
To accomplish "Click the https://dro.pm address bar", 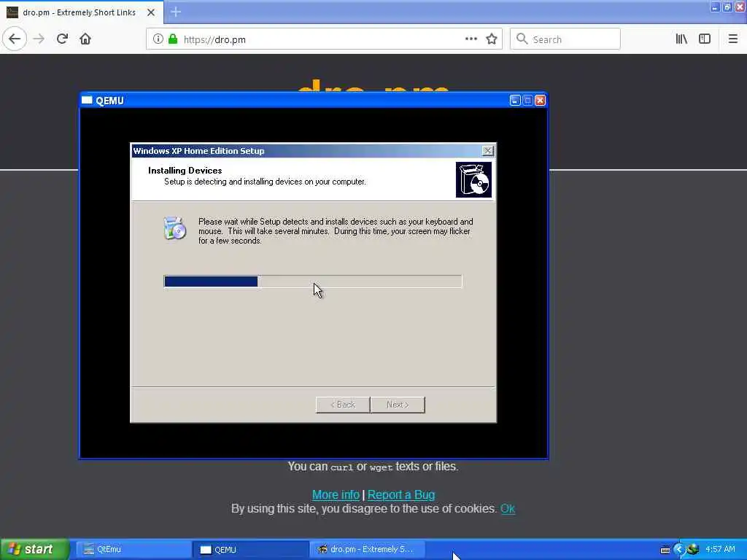I will (x=324, y=39).
